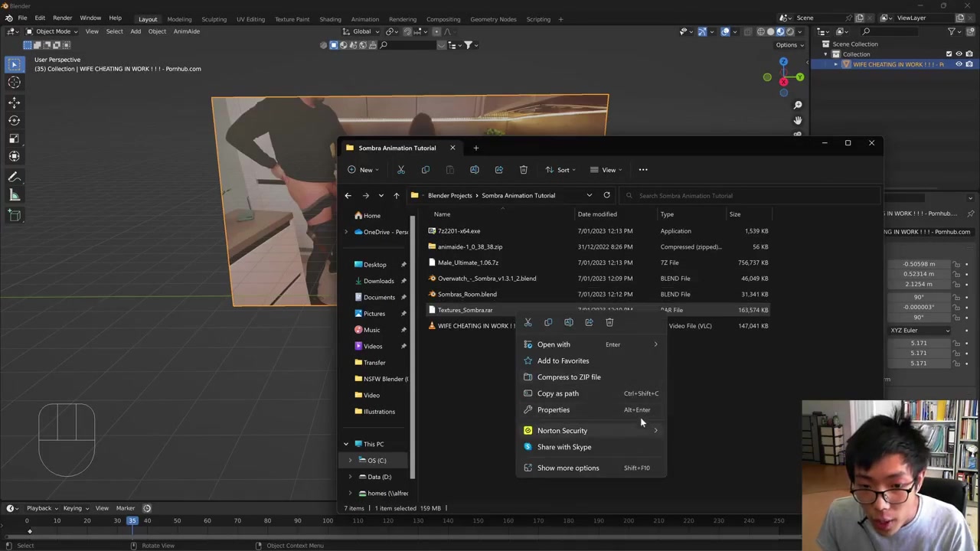Viewport: 980px width, 551px height.
Task: Expand the This PC tree node
Action: pyautogui.click(x=346, y=444)
